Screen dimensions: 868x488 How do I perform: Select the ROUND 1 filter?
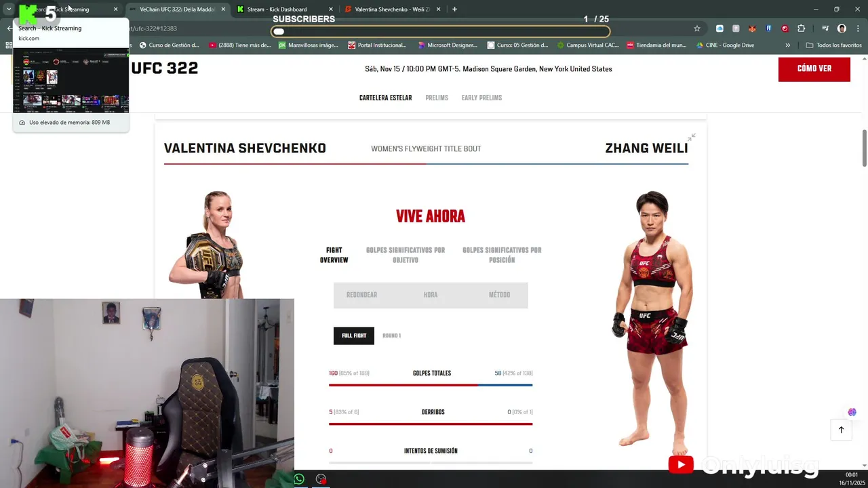click(391, 335)
